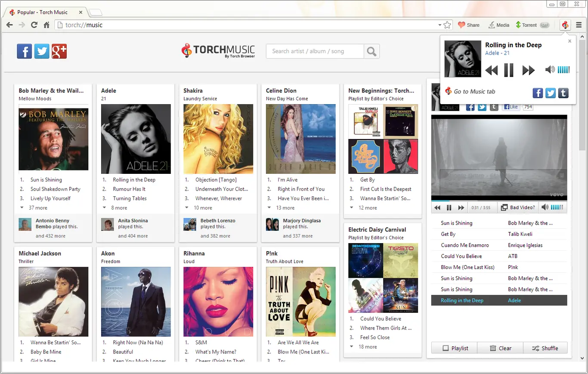Click the Share toolbar button
Viewport: 588px width, 374px height.
(x=468, y=25)
